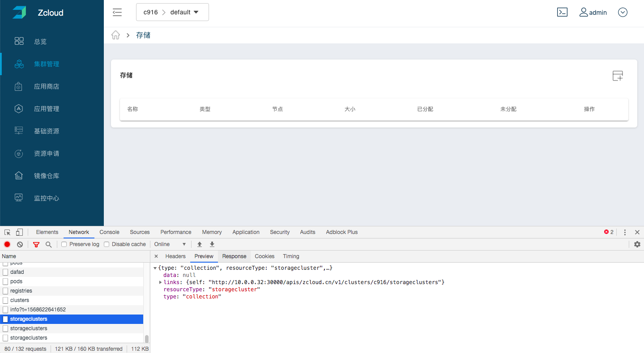644x353 pixels.
Task: Click the Zcloud logo icon
Action: point(19,13)
